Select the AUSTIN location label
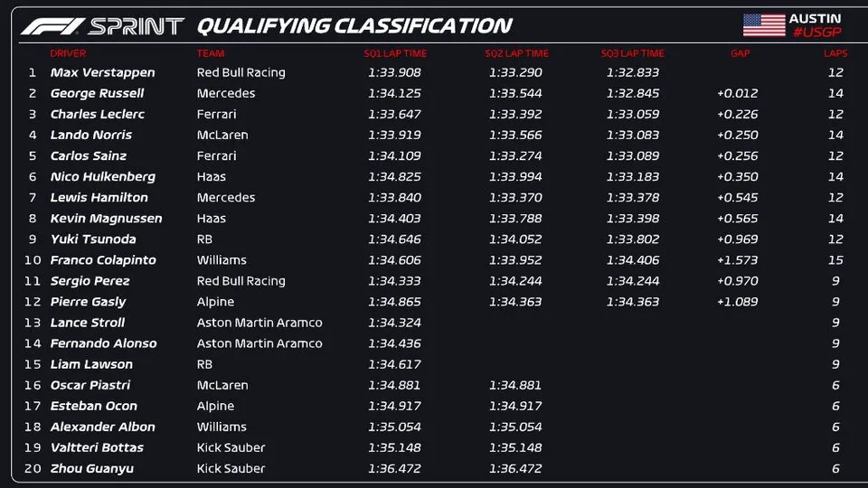The image size is (868, 488). pyautogui.click(x=815, y=18)
